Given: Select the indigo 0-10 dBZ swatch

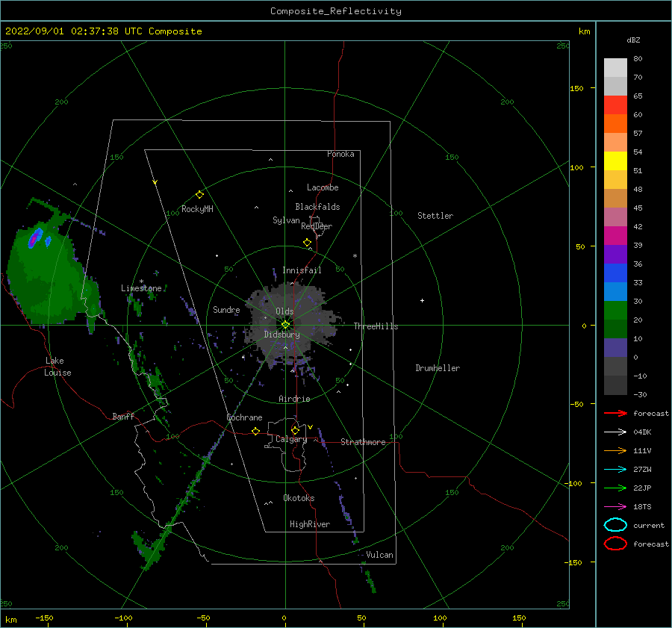Looking at the screenshot, I should point(615,348).
